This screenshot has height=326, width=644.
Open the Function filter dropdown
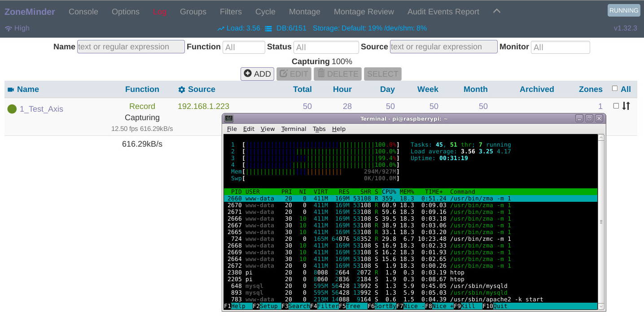pos(244,47)
